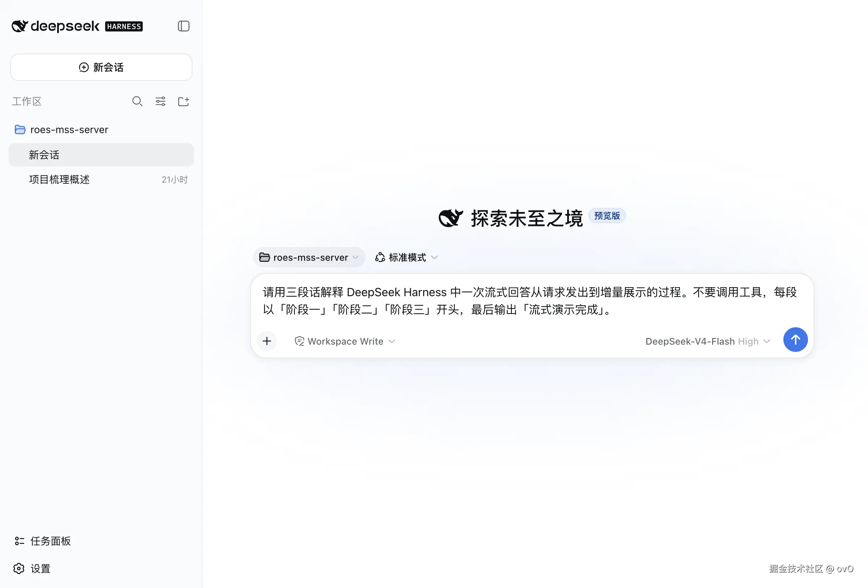
Task: Start a new chat with 新会话 button
Action: (101, 67)
